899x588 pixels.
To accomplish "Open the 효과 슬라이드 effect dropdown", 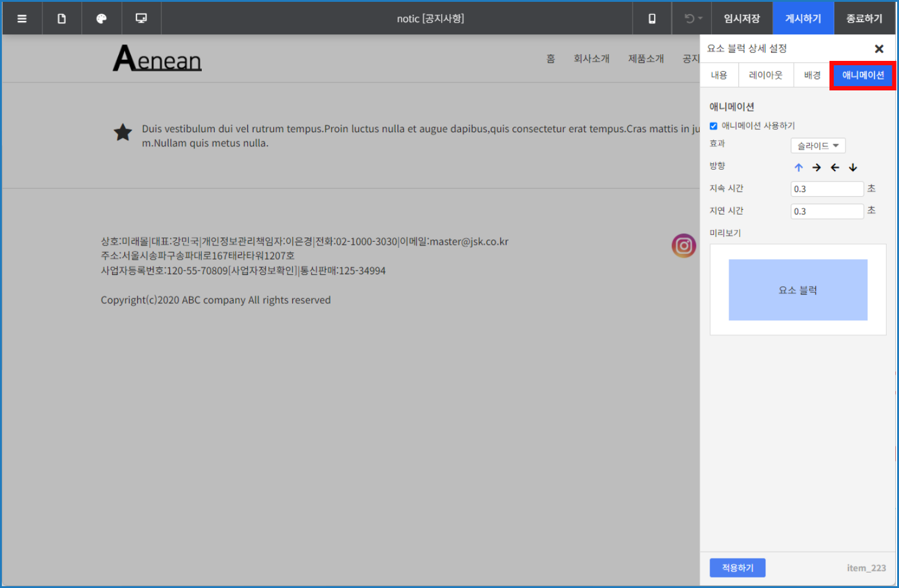I will [x=817, y=145].
